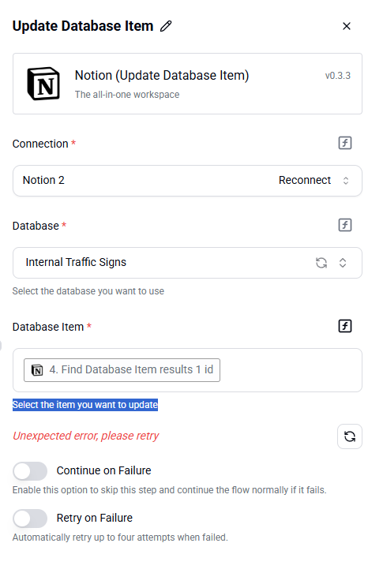The width and height of the screenshot is (368, 588).
Task: Click the Unexpected error, please retry message
Action: (x=86, y=436)
